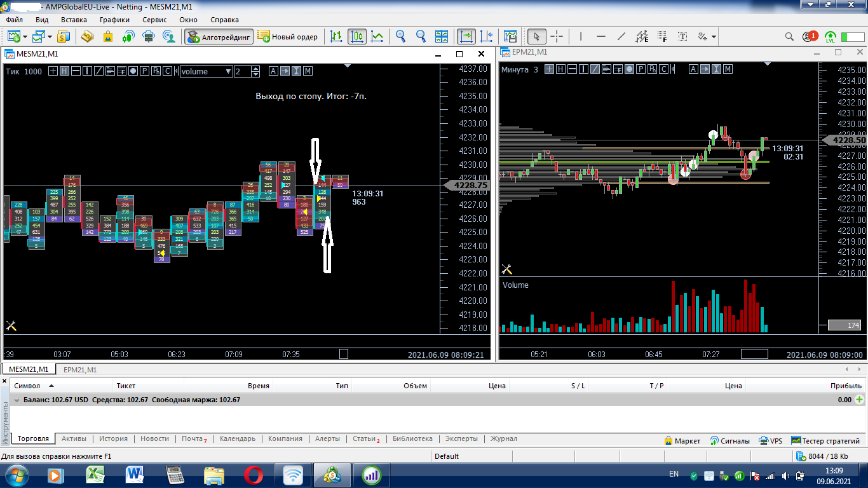Select the EPM21,M1 chart tab

tap(80, 369)
